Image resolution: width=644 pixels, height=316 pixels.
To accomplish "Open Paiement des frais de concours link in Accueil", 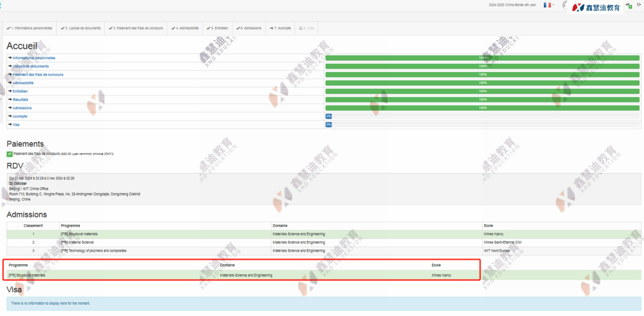I will [38, 75].
